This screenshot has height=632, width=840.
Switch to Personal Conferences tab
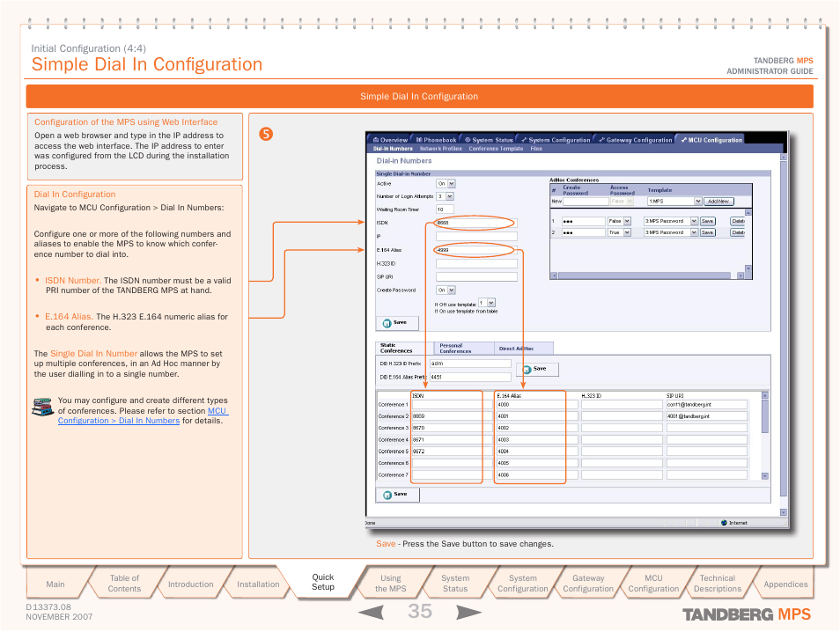pyautogui.click(x=464, y=349)
